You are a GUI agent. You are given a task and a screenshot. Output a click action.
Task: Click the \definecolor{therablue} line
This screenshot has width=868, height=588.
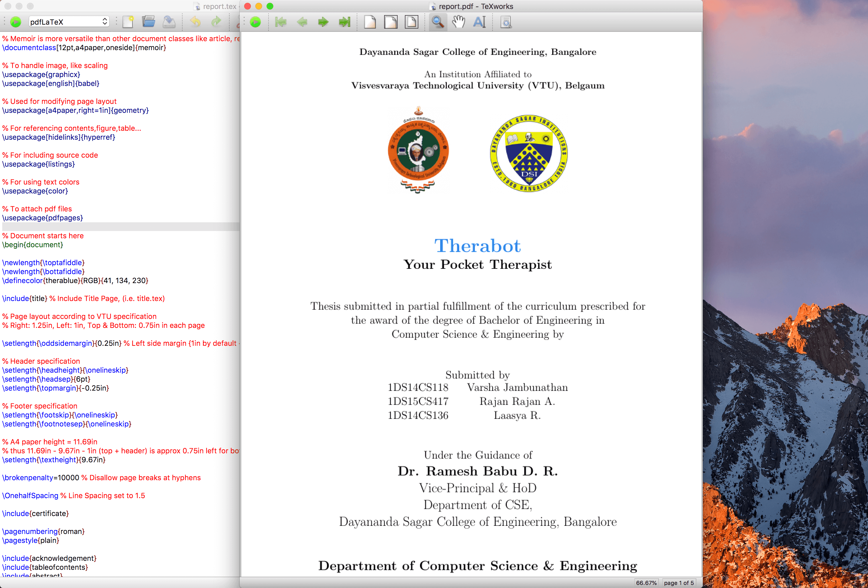[x=75, y=281]
